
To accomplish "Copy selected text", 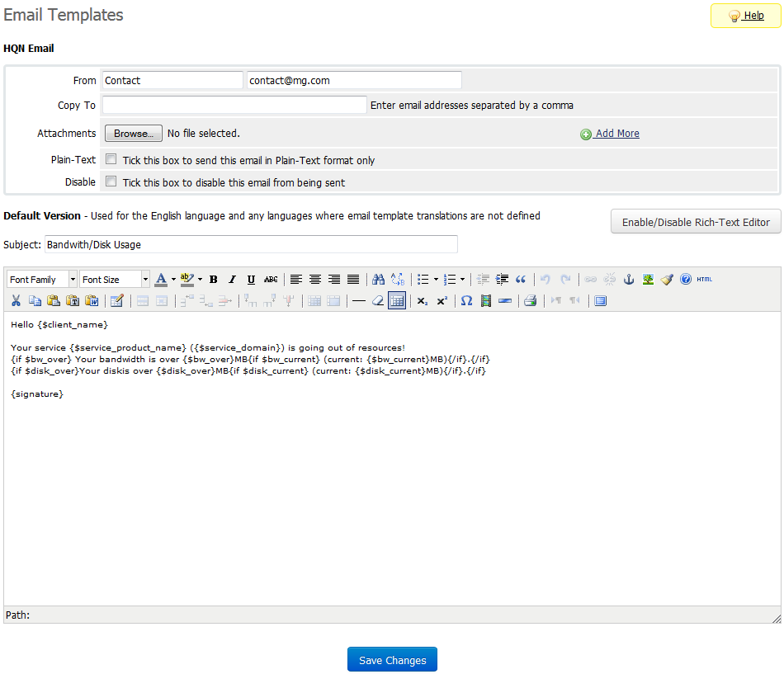I will point(35,301).
